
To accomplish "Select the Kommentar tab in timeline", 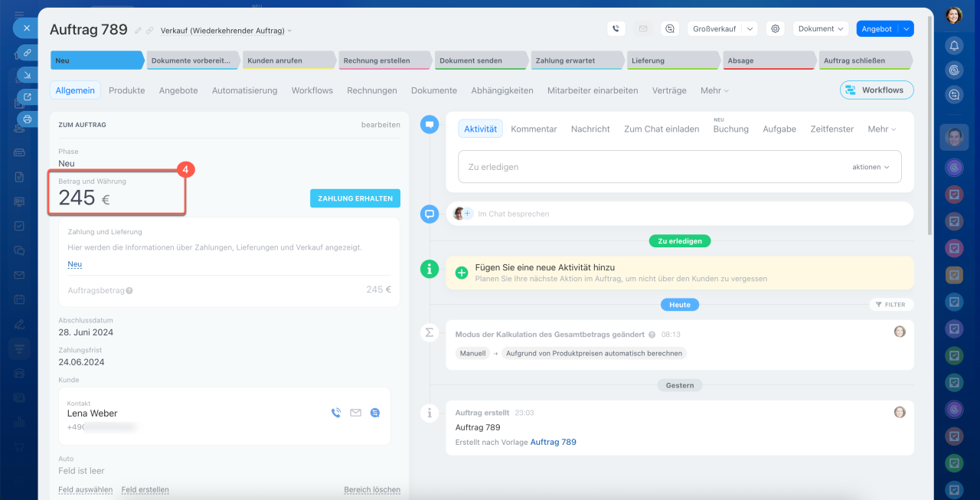I will click(x=534, y=129).
